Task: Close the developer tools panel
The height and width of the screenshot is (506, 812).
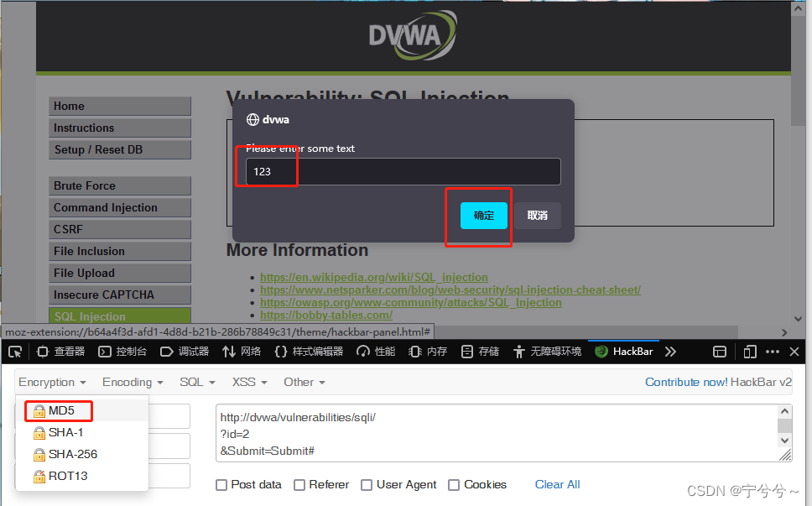Action: 794,352
